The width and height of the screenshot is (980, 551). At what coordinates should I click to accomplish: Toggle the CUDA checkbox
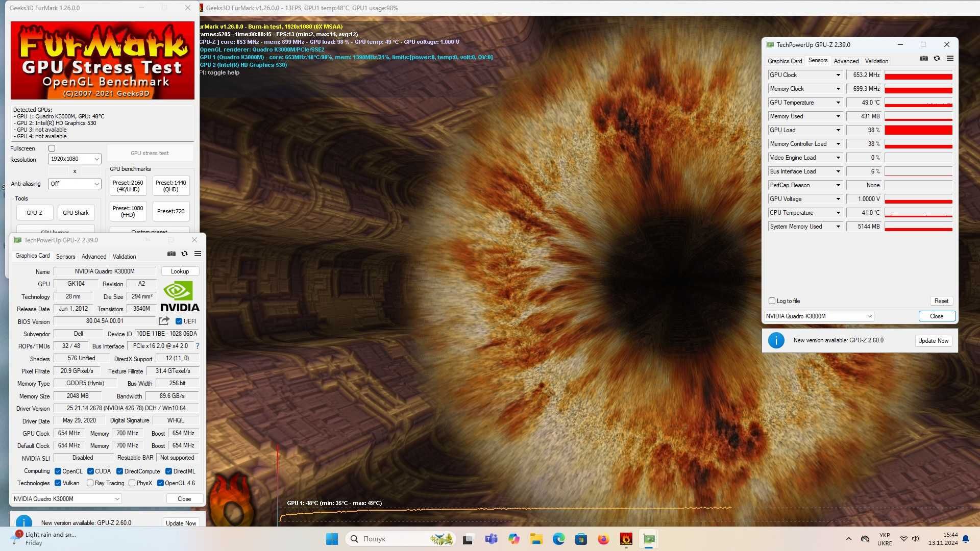click(90, 471)
